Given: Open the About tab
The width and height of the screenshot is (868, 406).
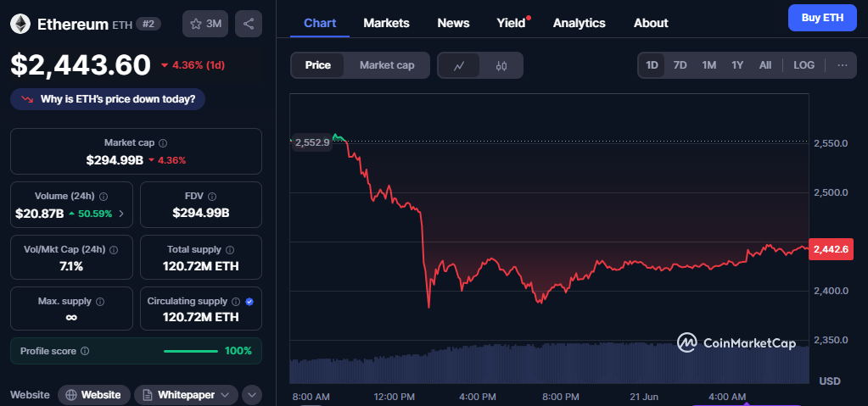Looking at the screenshot, I should pos(651,23).
